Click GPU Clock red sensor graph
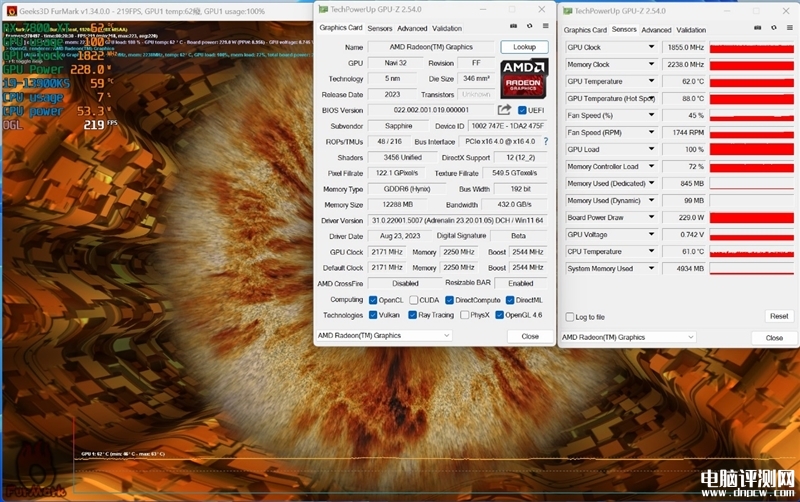This screenshot has height=502, width=800. [752, 47]
